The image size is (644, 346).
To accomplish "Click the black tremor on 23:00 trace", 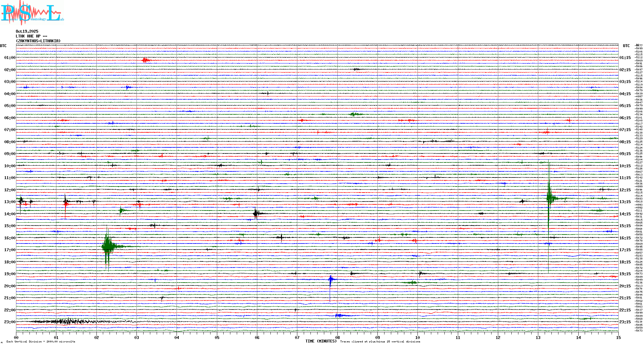I will coord(67,321).
